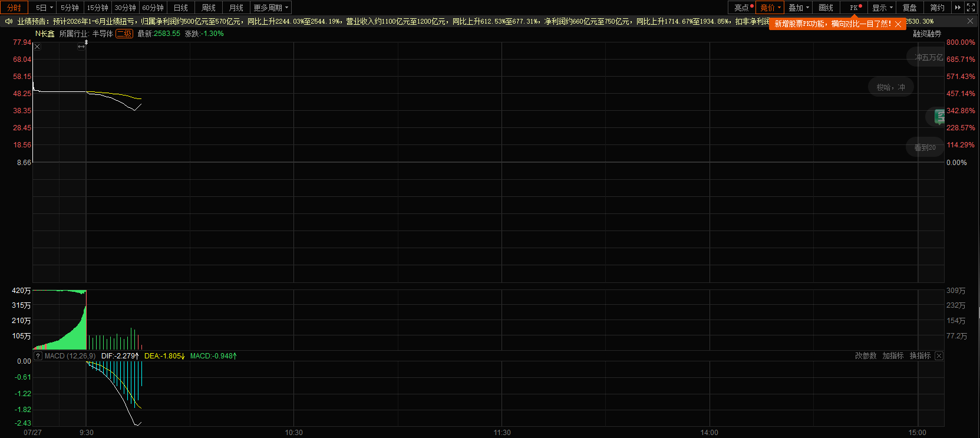Click the 二级 industry level tag
The height and width of the screenshot is (438, 980).
tap(124, 34)
